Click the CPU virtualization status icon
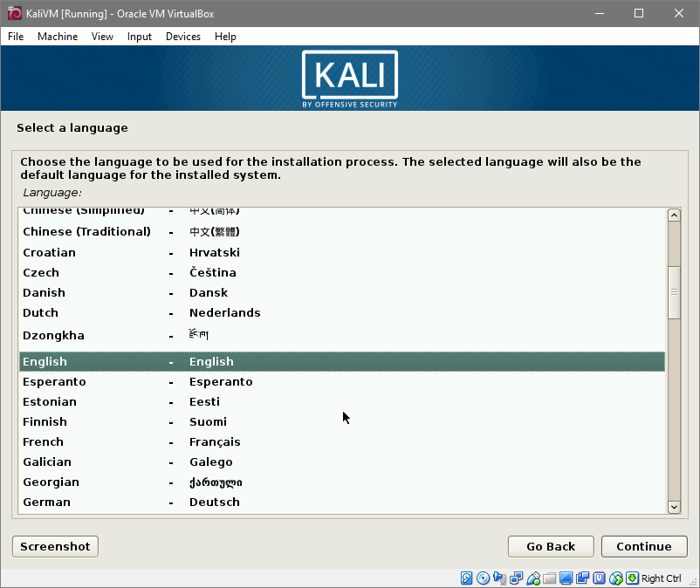Viewport: 700px width, 588px height. [599, 578]
